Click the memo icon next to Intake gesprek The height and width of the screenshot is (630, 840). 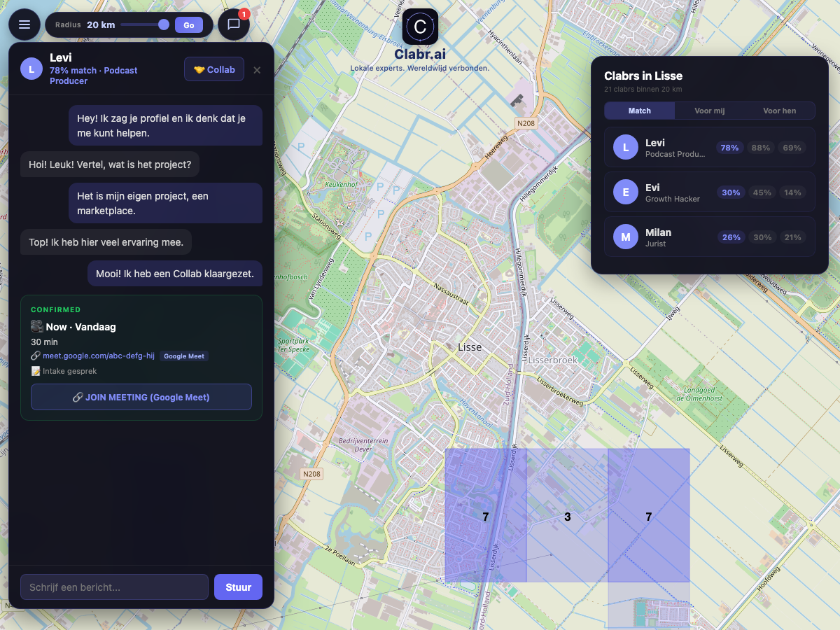click(37, 371)
